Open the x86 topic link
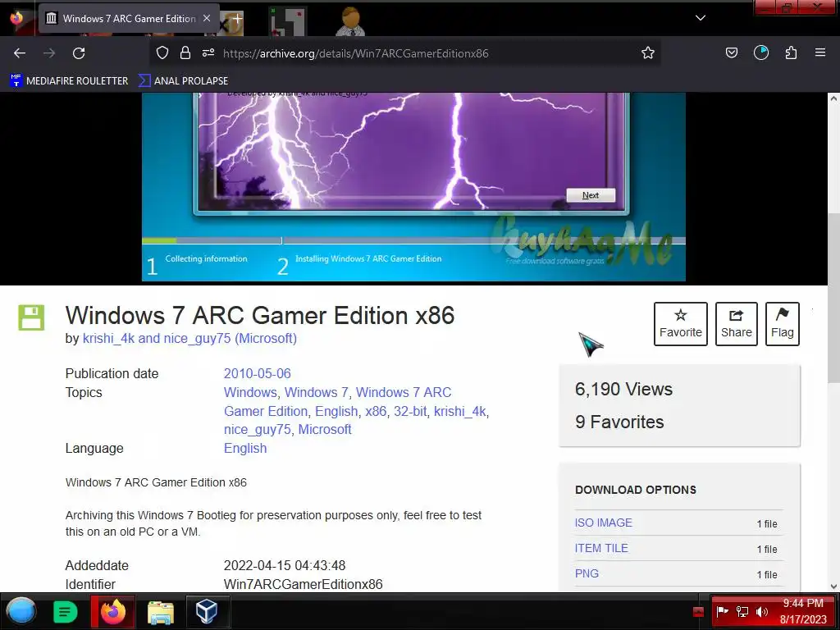This screenshot has height=630, width=840. pyautogui.click(x=376, y=411)
